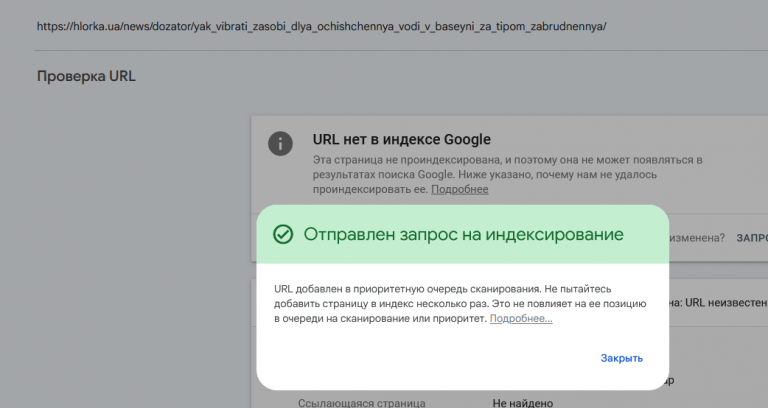The width and height of the screenshot is (768, 408).
Task: Click the Отправлен запрос на индексирование title
Action: tap(463, 235)
